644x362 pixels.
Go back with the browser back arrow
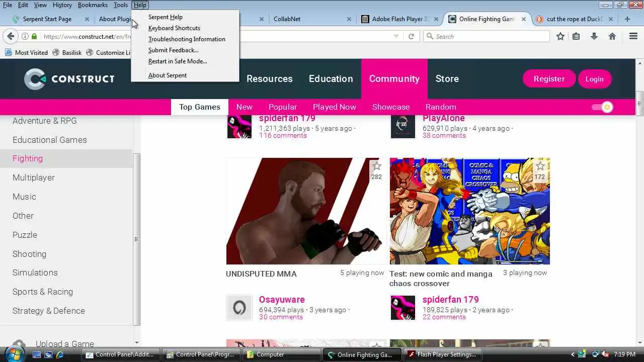point(11,36)
